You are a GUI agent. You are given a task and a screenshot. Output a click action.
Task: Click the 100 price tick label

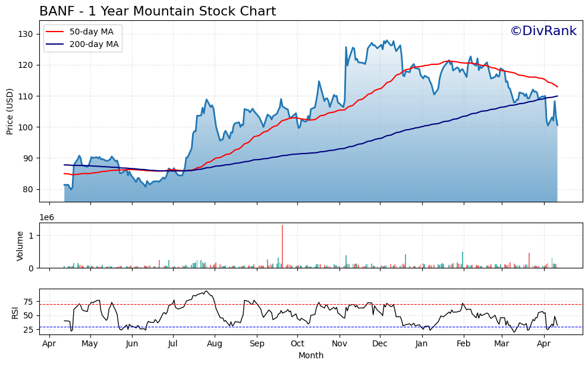click(x=26, y=127)
